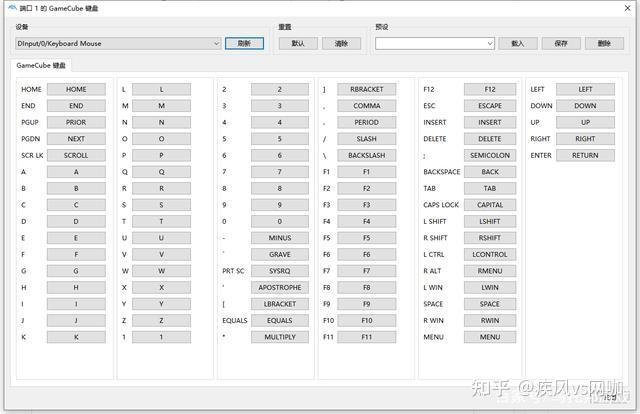Image resolution: width=640 pixels, height=414 pixels.
Task: Click the RBRACKET mapping button
Action: (367, 89)
